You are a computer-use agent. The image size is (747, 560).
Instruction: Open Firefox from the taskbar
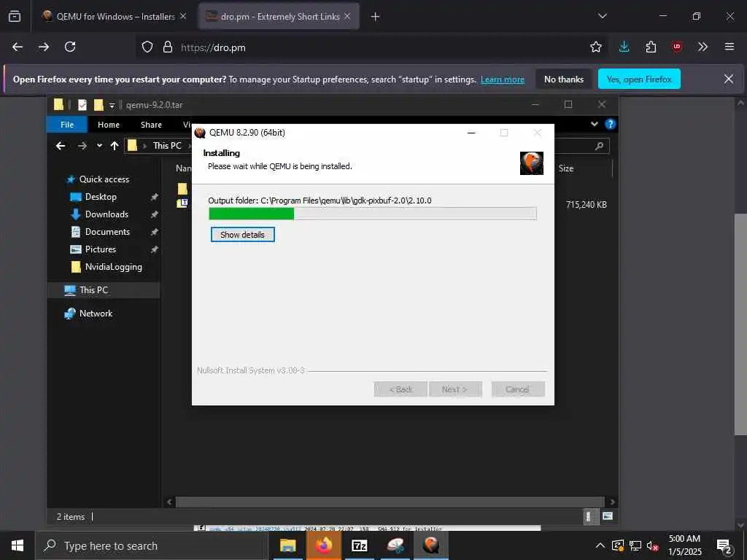click(324, 545)
